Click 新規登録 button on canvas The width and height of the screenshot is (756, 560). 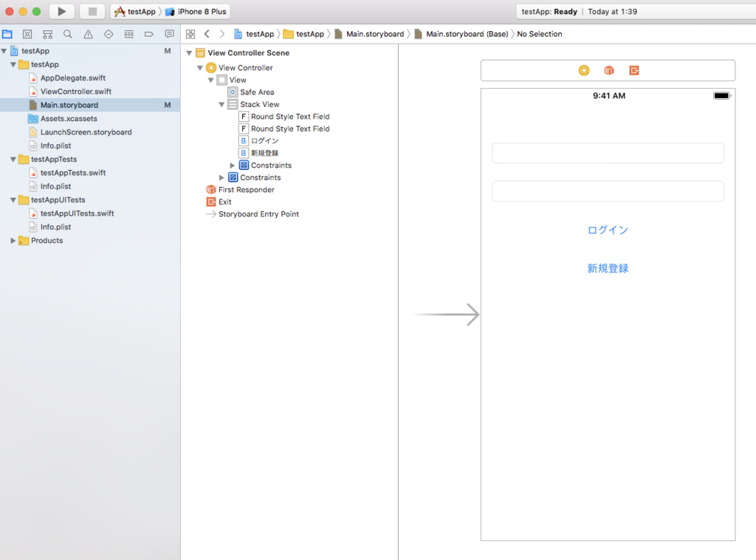click(x=608, y=268)
